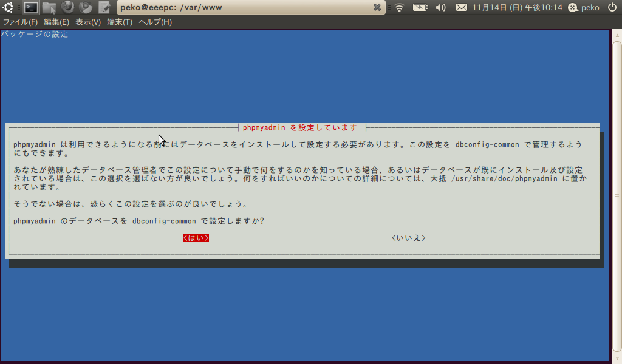Screen dimensions: 622x364
Task: Click the scrollbar up arrow
Action: pos(617,35)
